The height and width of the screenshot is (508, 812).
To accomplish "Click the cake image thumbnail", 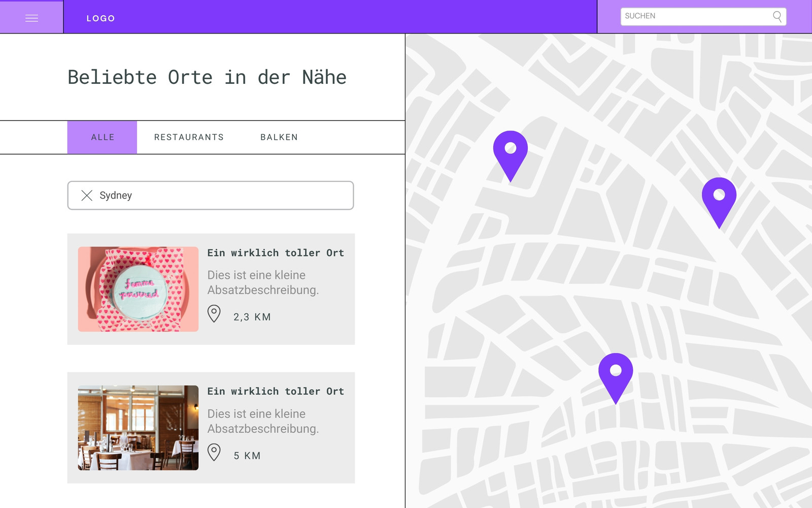I will click(x=138, y=289).
